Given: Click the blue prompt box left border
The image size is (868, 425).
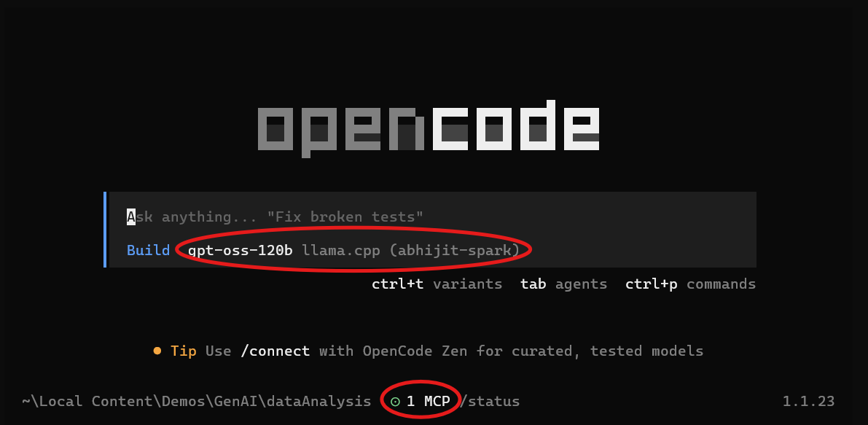Looking at the screenshot, I should pyautogui.click(x=105, y=230).
